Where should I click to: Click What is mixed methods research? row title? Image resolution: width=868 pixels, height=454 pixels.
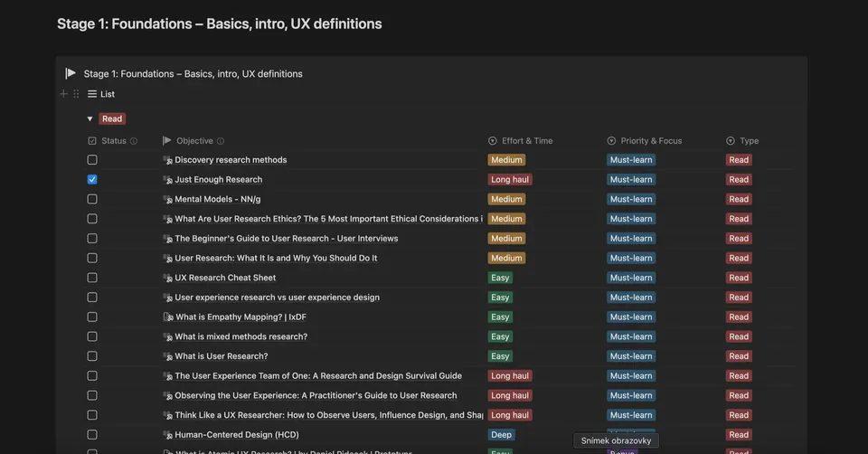[x=241, y=336]
